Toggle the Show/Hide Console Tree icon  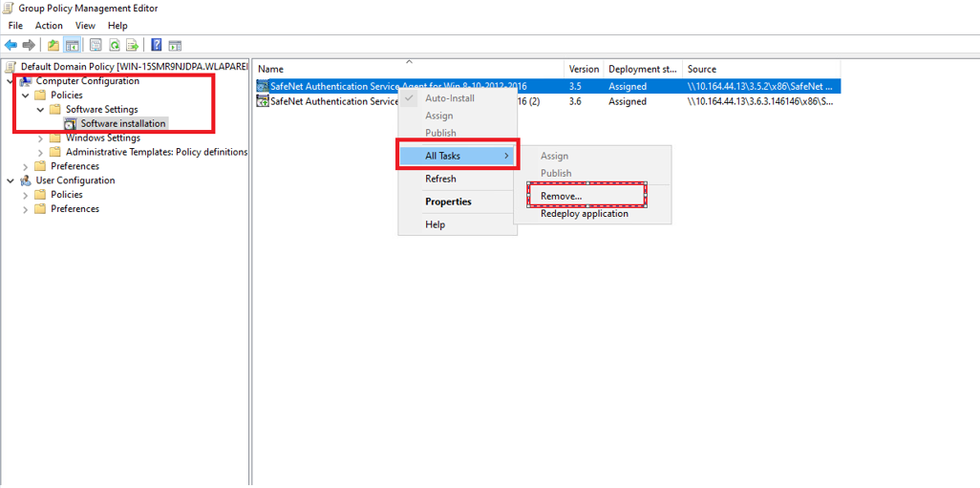(x=72, y=45)
